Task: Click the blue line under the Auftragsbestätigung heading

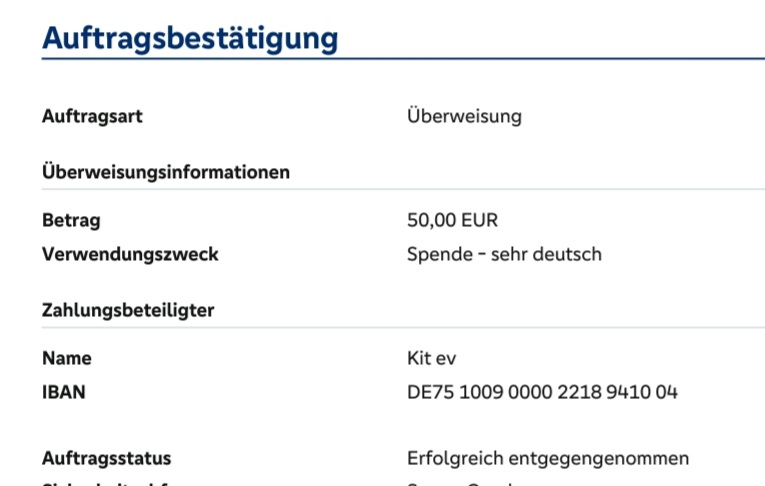Action: (400, 59)
